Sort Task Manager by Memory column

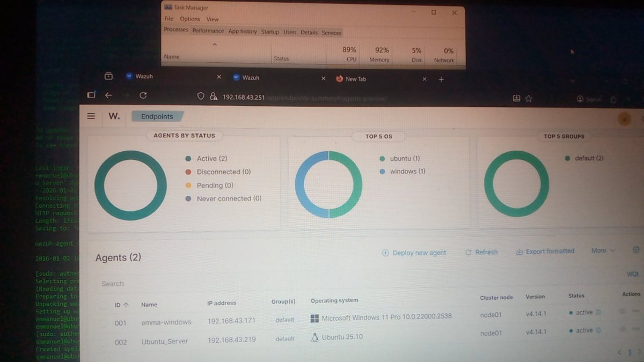381,55
